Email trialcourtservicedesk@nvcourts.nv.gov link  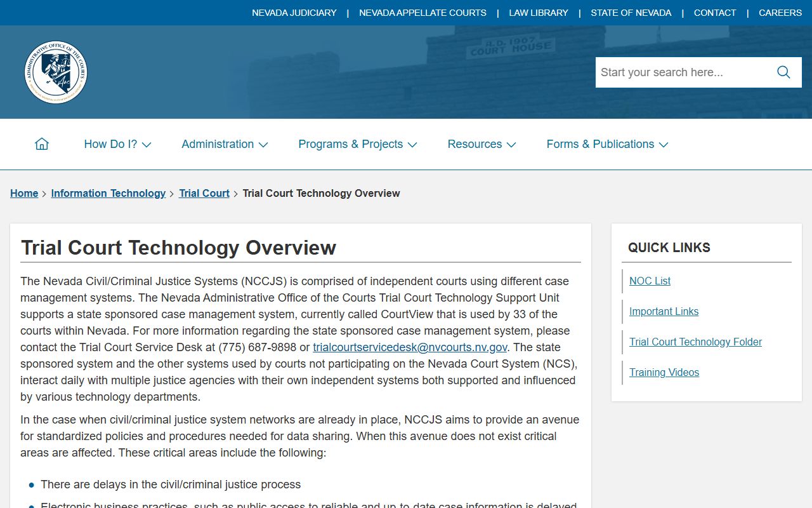pyautogui.click(x=410, y=347)
